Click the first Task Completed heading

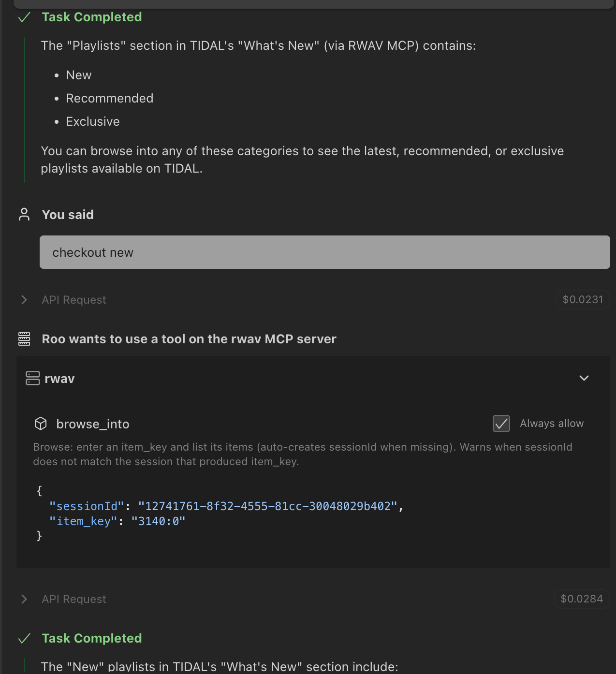[x=92, y=17]
